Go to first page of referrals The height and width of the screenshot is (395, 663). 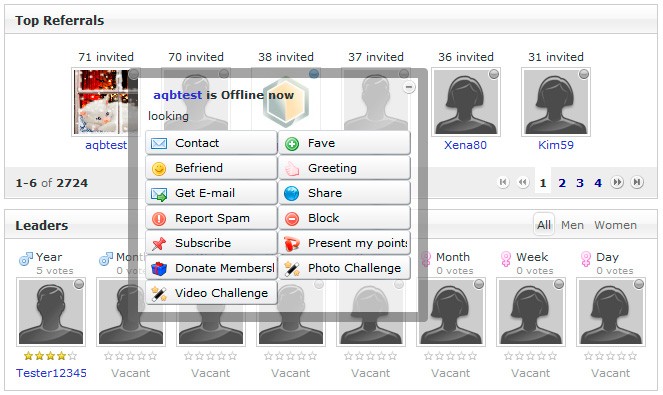tap(503, 182)
